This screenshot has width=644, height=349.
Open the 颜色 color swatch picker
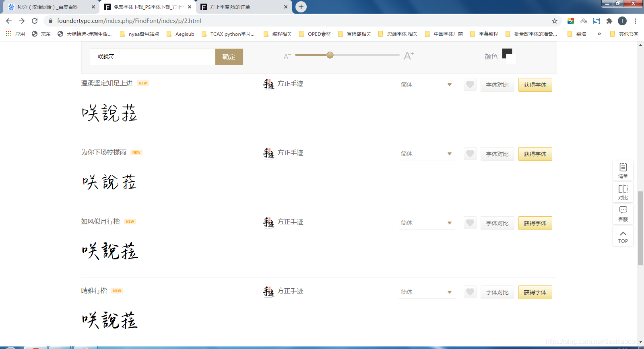click(x=509, y=56)
